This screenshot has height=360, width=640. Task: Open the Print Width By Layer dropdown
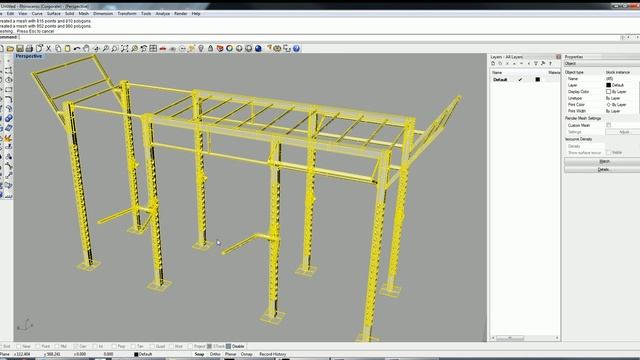point(622,111)
